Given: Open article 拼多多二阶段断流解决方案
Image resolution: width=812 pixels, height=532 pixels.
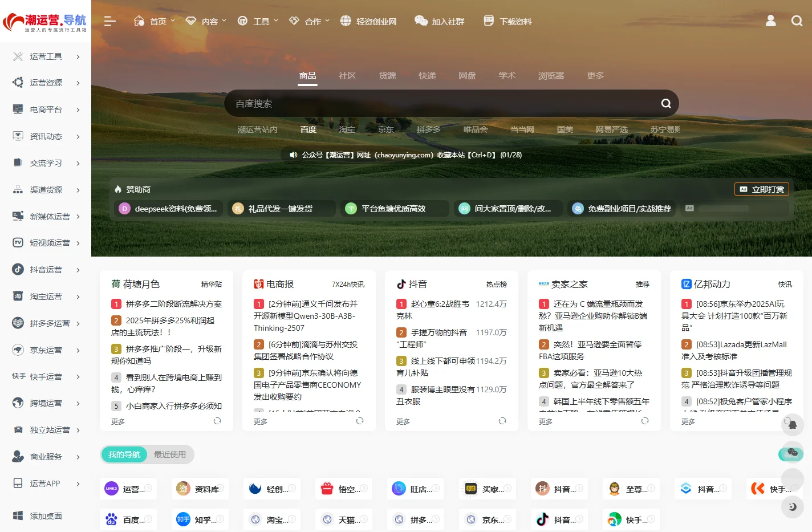Looking at the screenshot, I should tap(174, 304).
